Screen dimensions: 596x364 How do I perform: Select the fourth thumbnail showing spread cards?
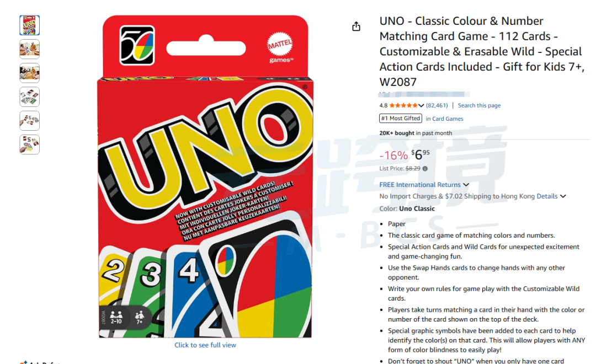pos(30,97)
